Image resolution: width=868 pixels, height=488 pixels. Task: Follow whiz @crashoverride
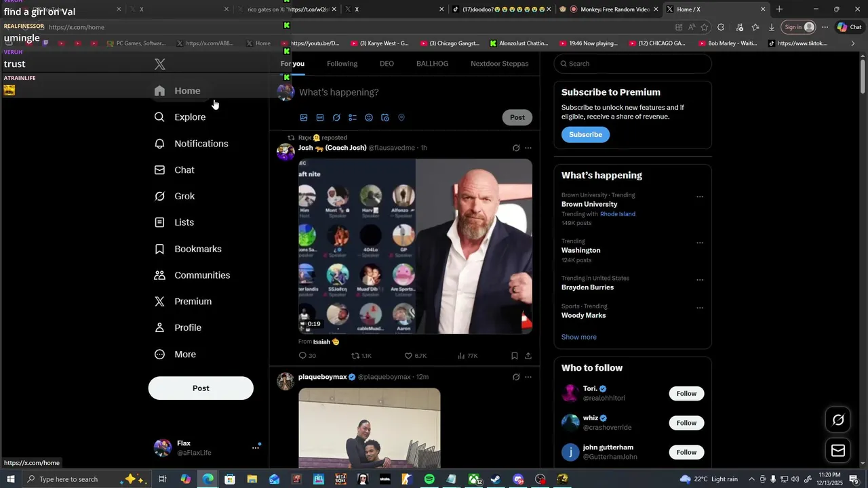point(686,423)
